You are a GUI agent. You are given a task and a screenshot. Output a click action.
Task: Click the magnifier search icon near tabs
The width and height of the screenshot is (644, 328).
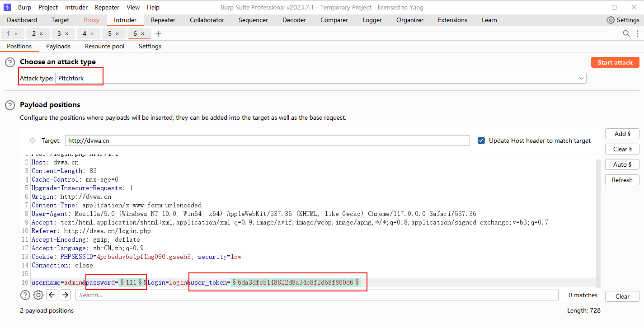[626, 34]
